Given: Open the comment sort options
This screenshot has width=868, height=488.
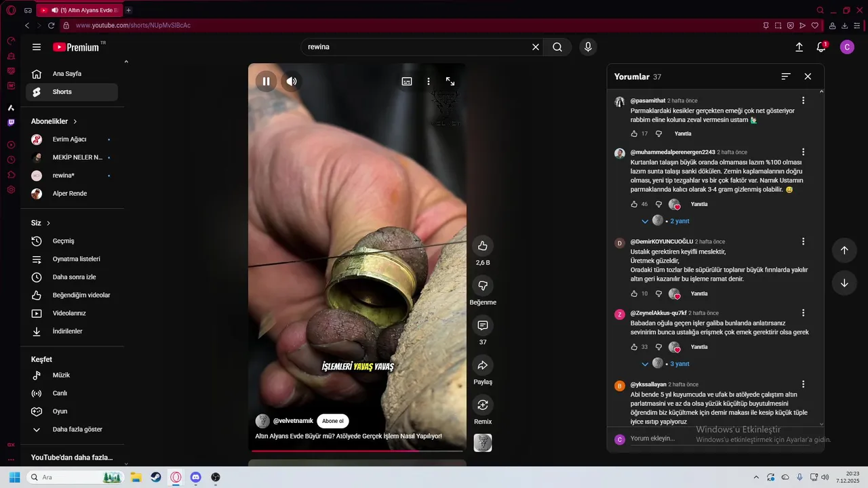Looking at the screenshot, I should 786,77.
